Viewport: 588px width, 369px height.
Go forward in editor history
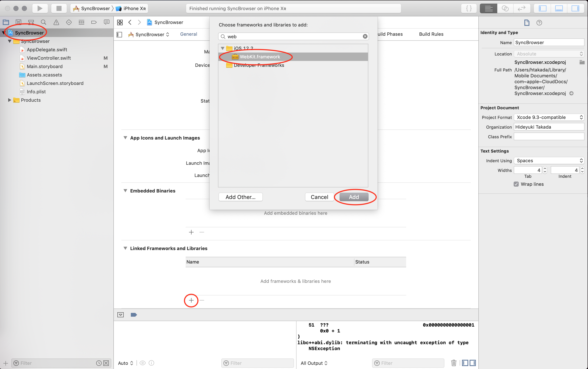click(139, 22)
